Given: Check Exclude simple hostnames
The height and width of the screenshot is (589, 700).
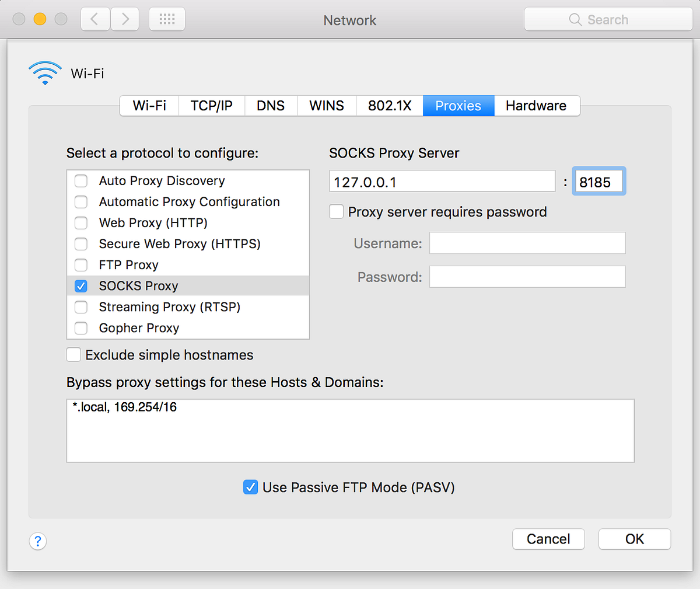Looking at the screenshot, I should tap(73, 355).
